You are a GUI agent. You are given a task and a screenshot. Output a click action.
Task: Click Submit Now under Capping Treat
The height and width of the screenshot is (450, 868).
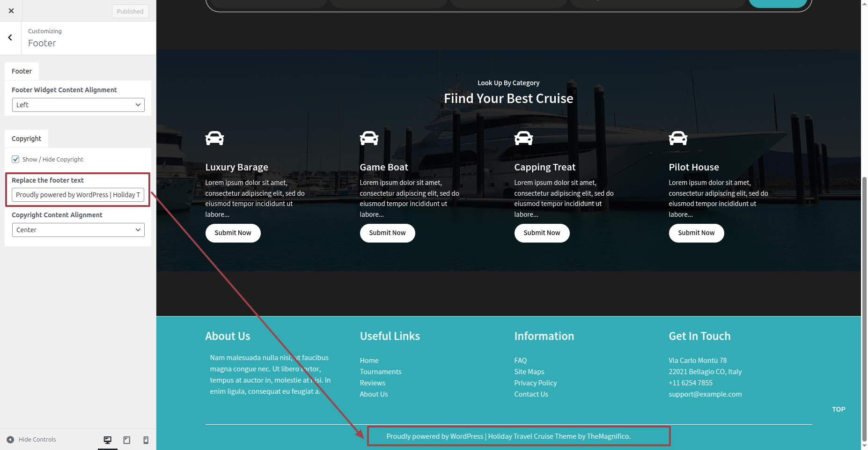542,233
